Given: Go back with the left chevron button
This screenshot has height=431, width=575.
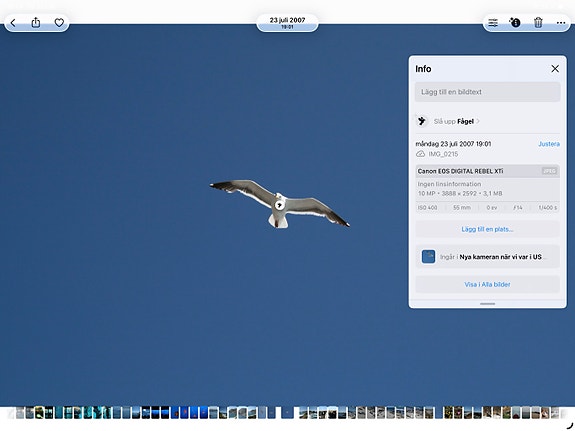Looking at the screenshot, I should 13,23.
